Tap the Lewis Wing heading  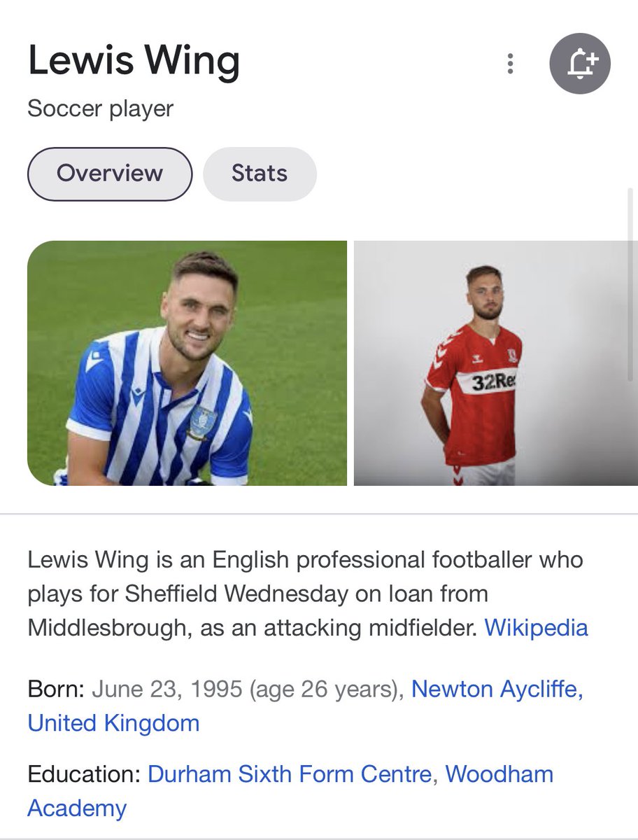coord(134,62)
